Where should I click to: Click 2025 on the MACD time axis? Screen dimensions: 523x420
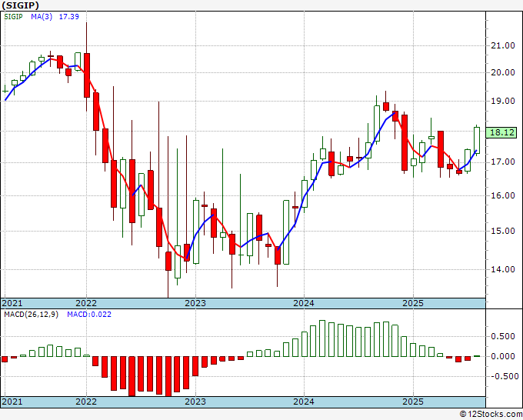click(413, 402)
